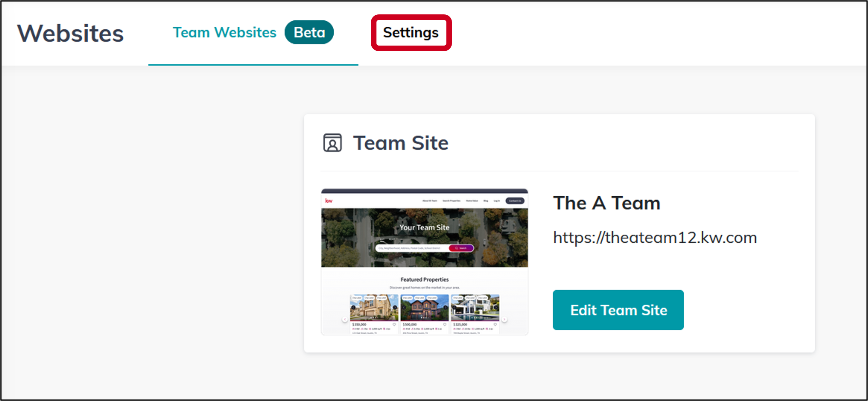Click the The A Team name
868x401 pixels.
coord(607,203)
